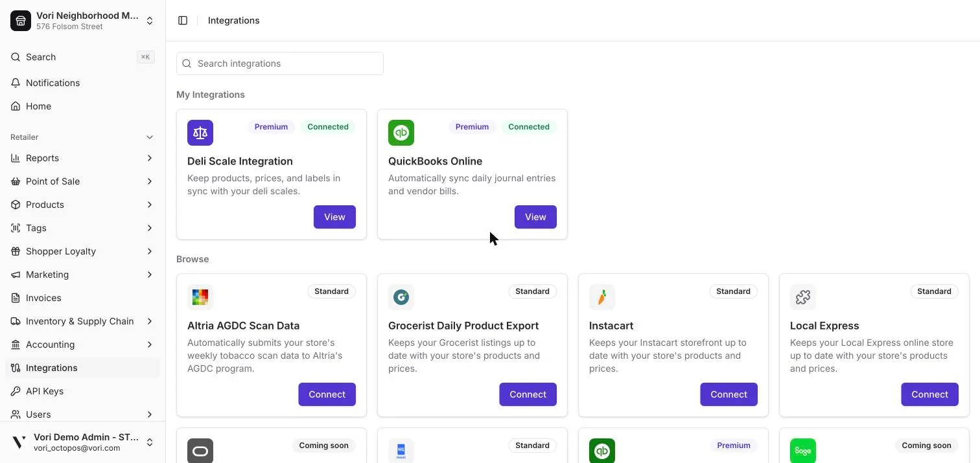Click the Connected badge on QuickBooks Online card
This screenshot has height=463, width=980.
529,127
